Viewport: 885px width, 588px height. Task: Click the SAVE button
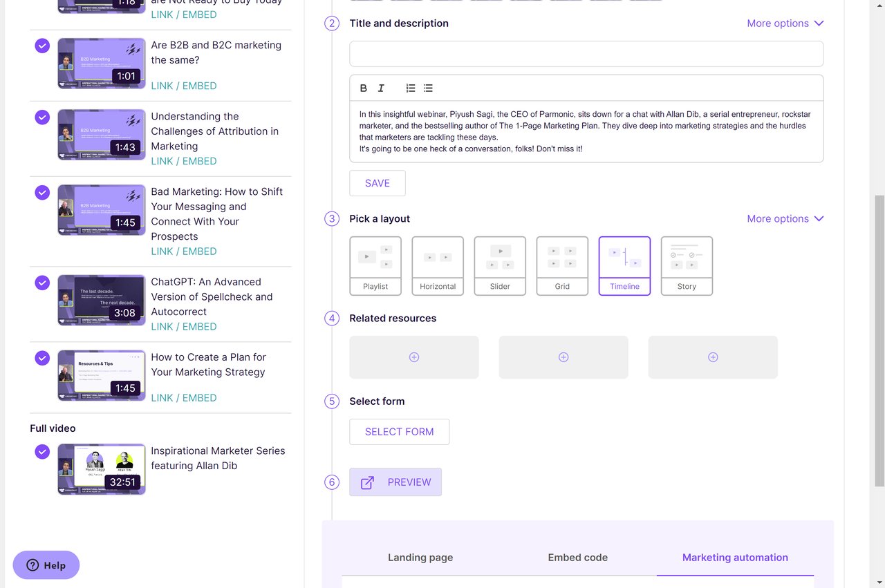coord(378,183)
